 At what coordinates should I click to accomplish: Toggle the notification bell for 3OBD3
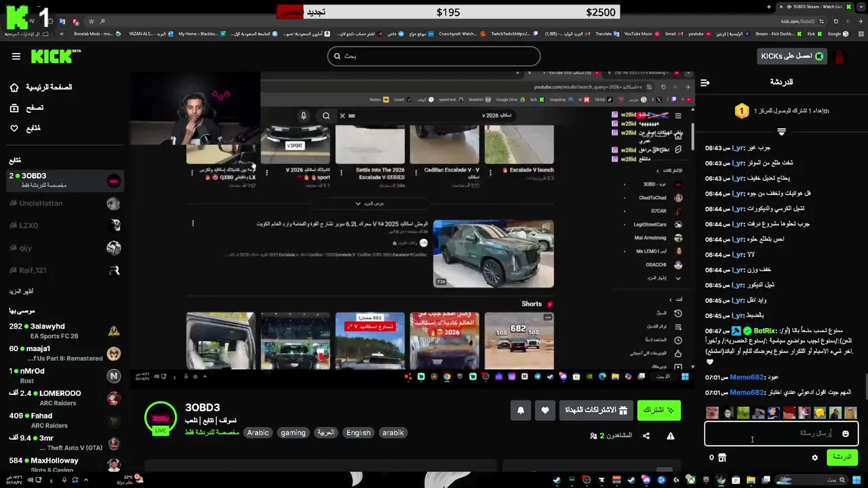pos(521,410)
